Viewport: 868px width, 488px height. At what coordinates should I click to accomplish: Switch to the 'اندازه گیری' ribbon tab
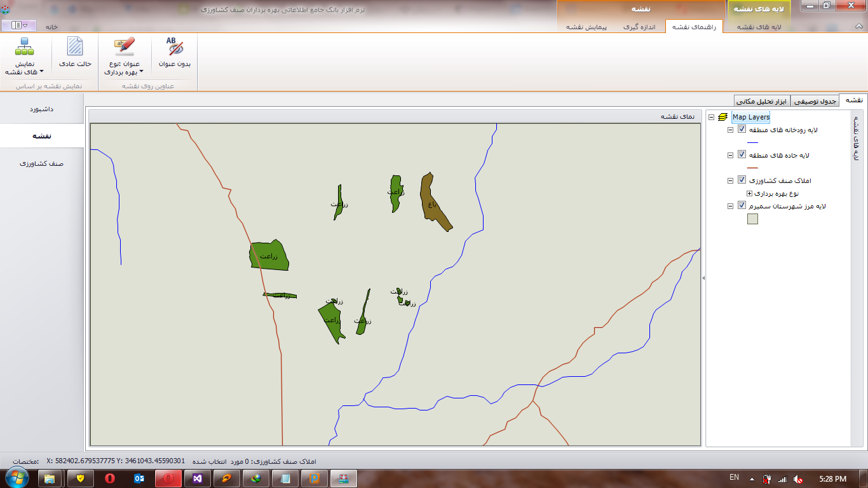tap(638, 27)
